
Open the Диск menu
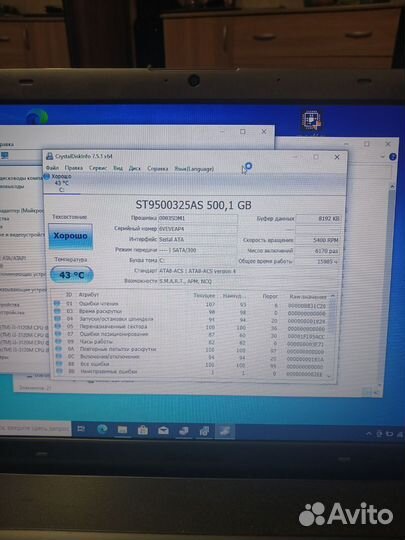point(135,169)
